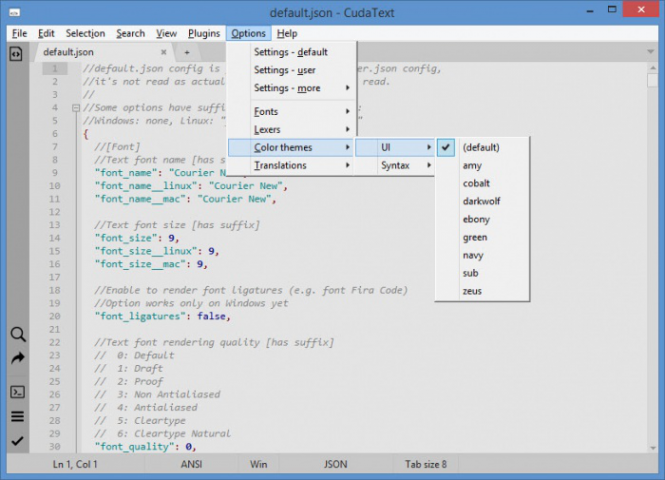Select the amy UI theme
This screenshot has width=665, height=480.
pyautogui.click(x=483, y=165)
